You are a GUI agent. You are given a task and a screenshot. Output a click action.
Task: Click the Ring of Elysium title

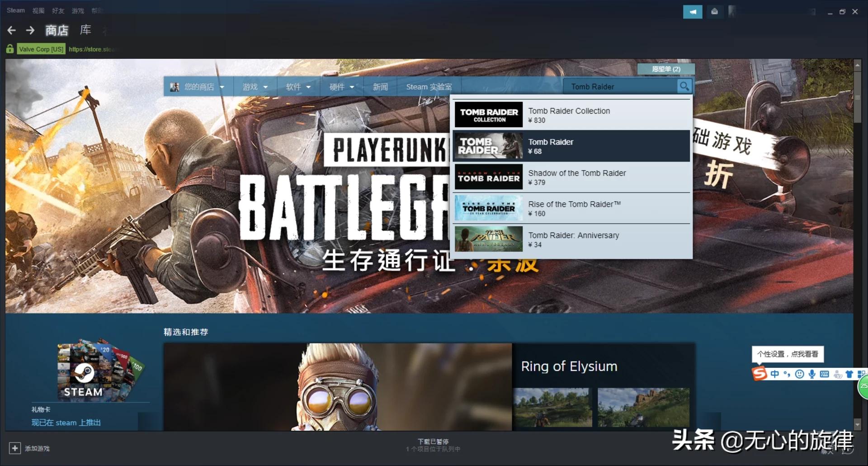click(569, 366)
